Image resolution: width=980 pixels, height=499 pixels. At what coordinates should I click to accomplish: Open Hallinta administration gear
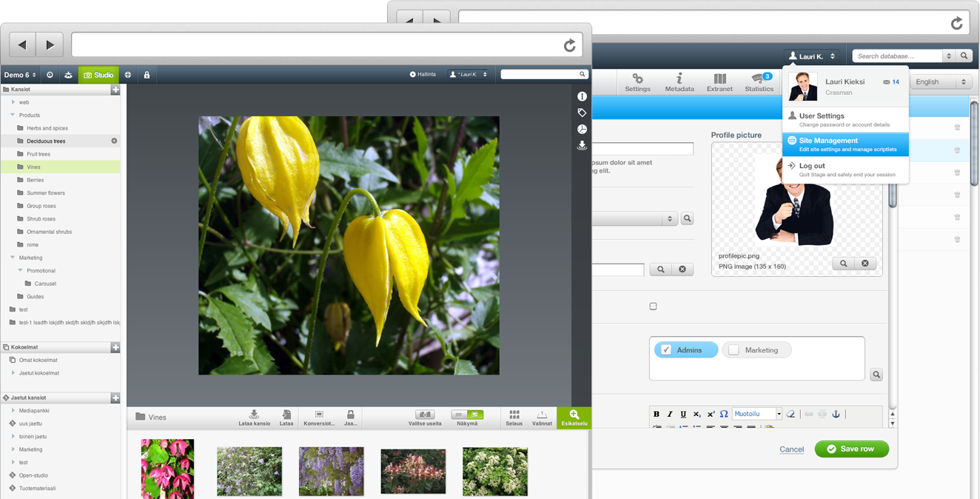coord(423,74)
